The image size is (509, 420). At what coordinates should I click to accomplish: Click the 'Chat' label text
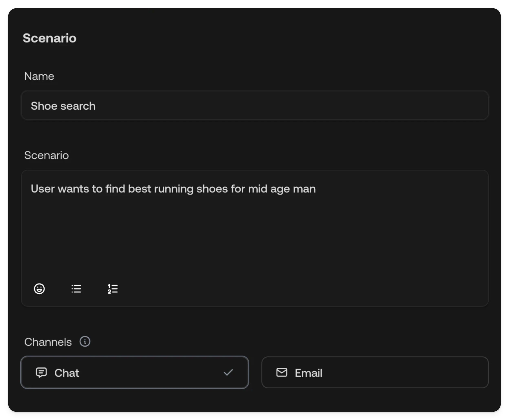(x=67, y=373)
